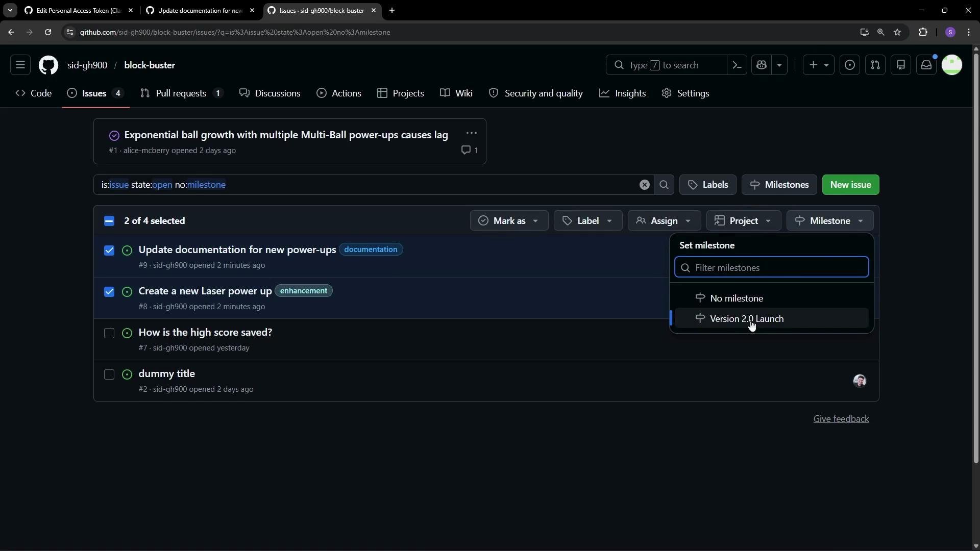Open the Actions tab
Screen dimensions: 980x551
click(x=339, y=93)
